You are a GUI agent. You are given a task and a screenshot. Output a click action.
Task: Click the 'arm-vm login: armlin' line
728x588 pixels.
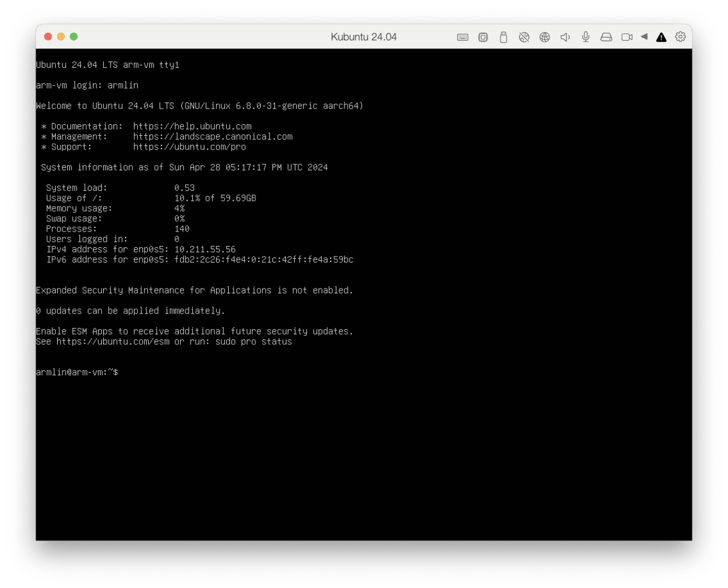(87, 85)
